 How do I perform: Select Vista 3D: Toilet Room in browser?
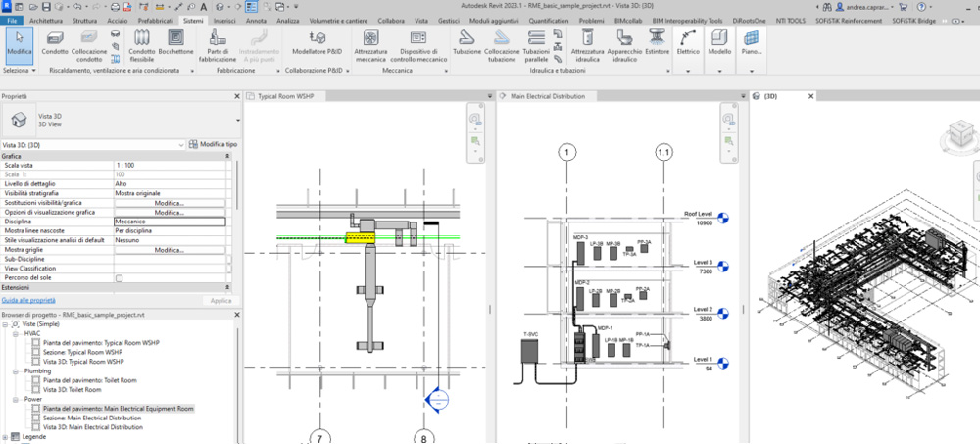[72, 389]
